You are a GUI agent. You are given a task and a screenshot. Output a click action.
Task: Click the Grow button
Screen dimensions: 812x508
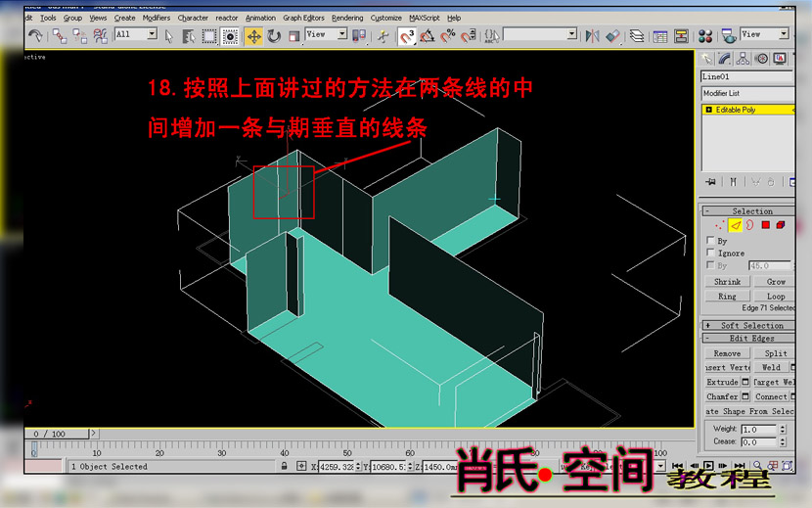(x=774, y=282)
